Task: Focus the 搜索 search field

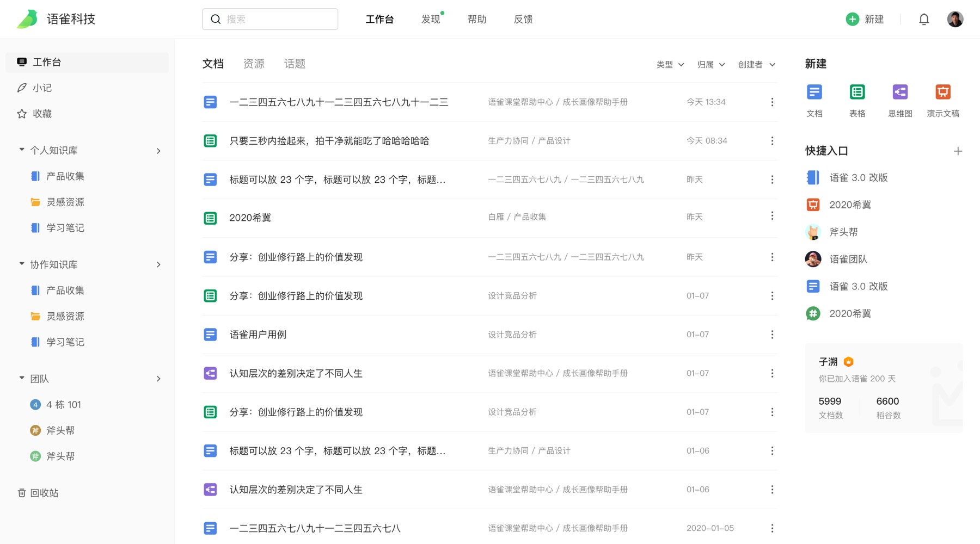Action: [x=270, y=19]
